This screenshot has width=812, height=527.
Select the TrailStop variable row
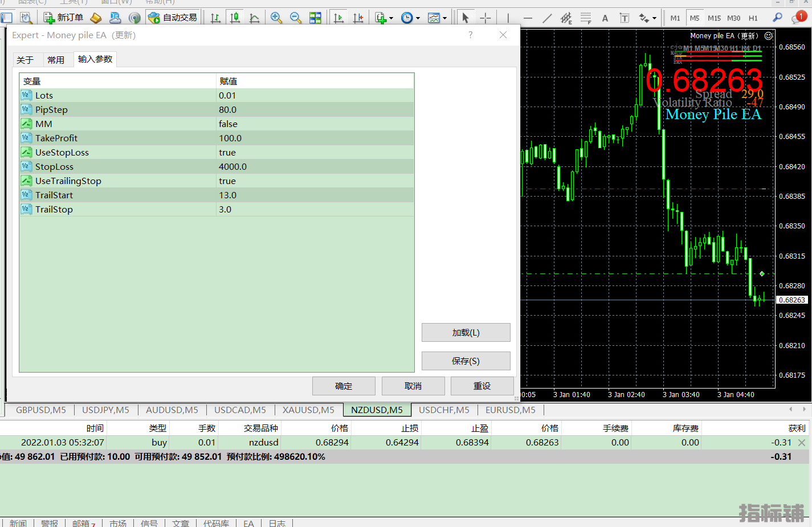coord(217,209)
